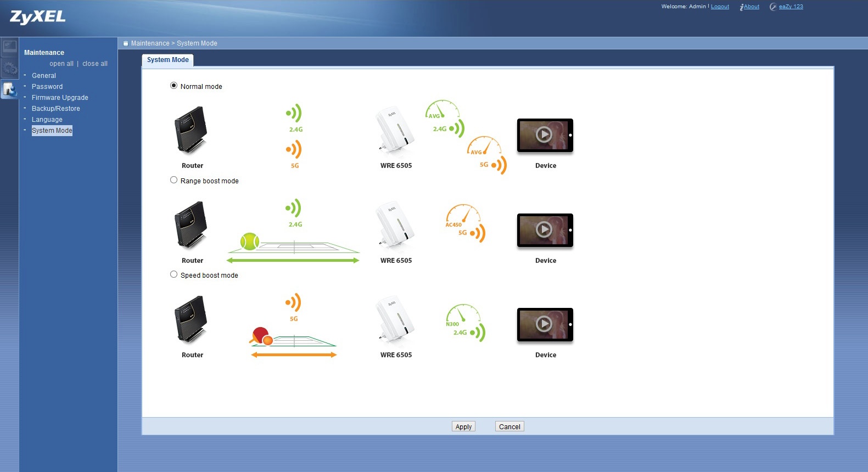This screenshot has width=868, height=472.
Task: Click the Device video thumbnail in Speed boost mode
Action: tap(545, 324)
